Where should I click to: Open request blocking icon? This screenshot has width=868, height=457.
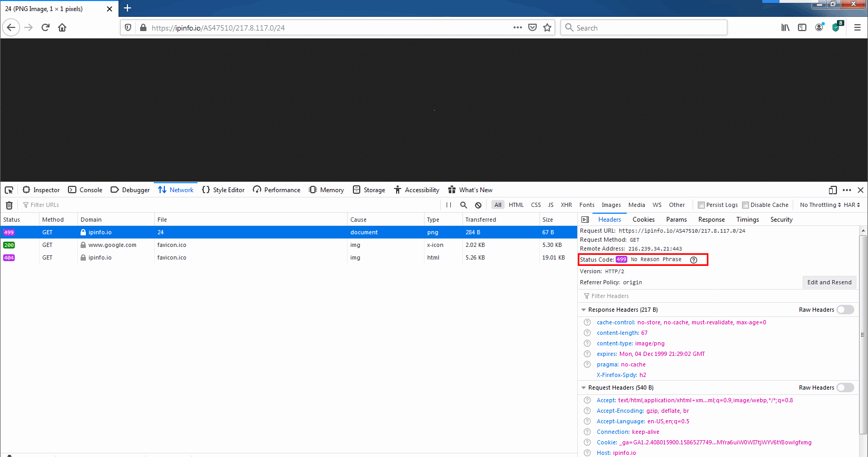click(x=478, y=205)
